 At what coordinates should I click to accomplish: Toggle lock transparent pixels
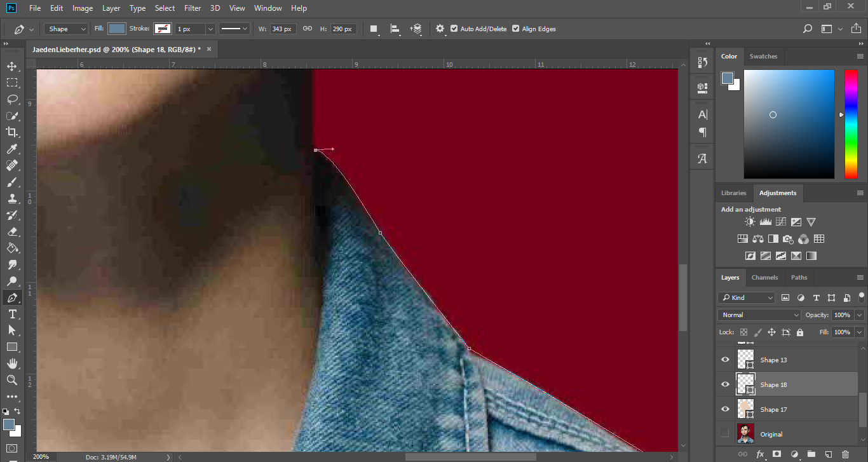click(743, 332)
